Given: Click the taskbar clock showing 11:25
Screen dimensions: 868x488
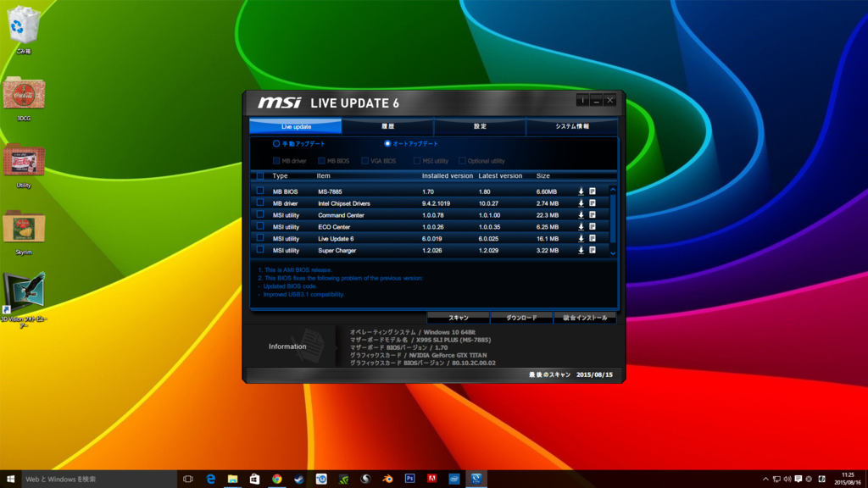Looking at the screenshot, I should 848,480.
